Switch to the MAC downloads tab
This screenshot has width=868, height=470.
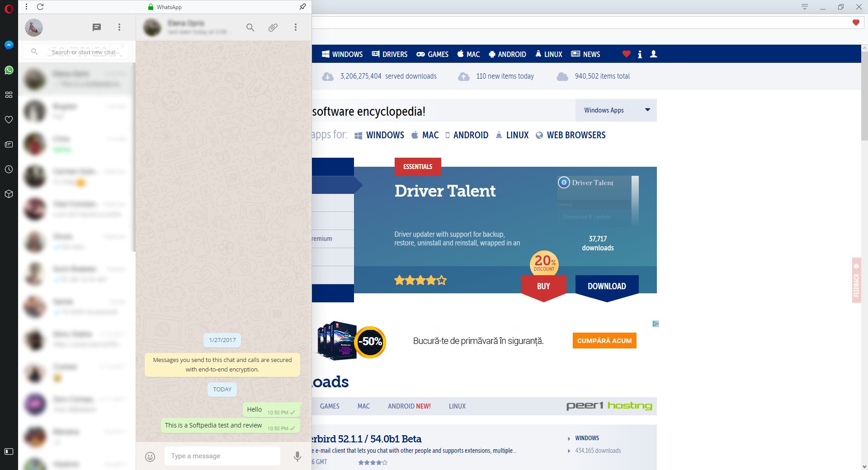363,406
